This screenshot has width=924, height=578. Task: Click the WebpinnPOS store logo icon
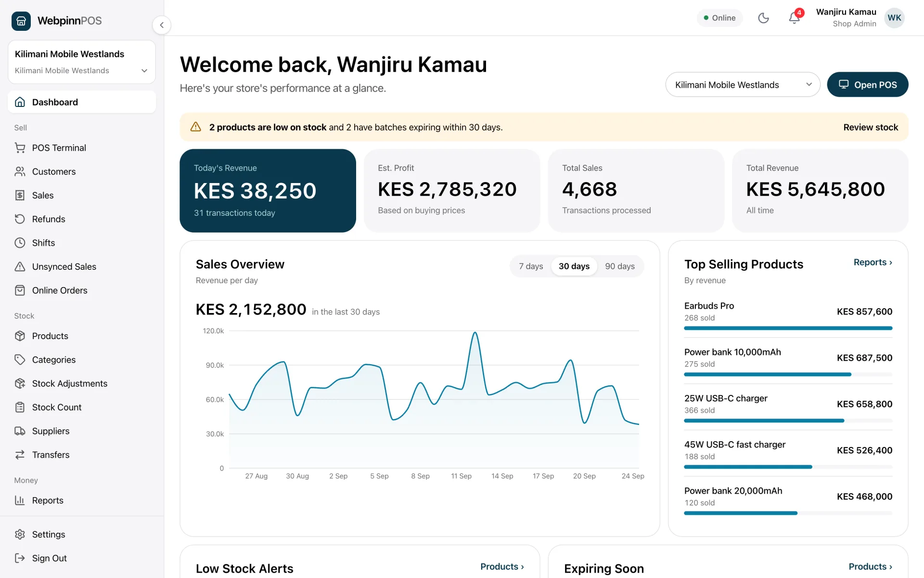coord(21,21)
